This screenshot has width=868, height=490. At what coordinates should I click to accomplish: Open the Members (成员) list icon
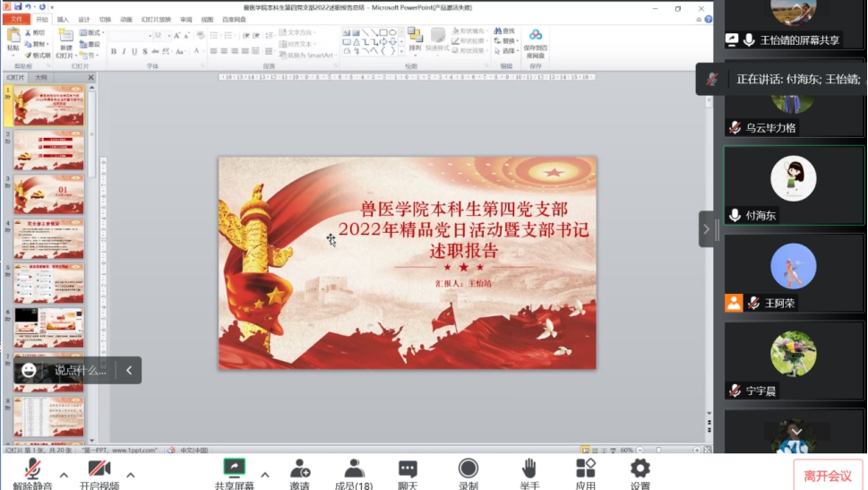pyautogui.click(x=354, y=469)
